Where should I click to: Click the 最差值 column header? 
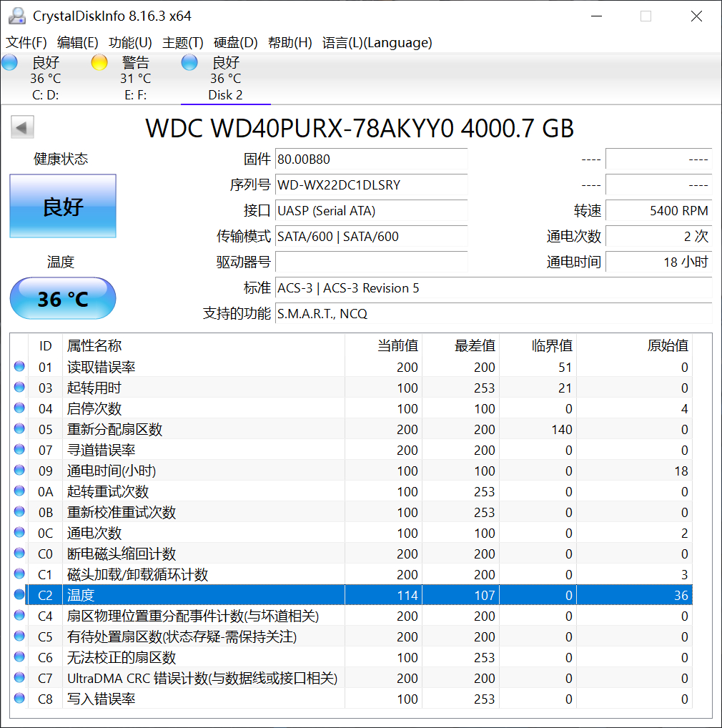(460, 345)
